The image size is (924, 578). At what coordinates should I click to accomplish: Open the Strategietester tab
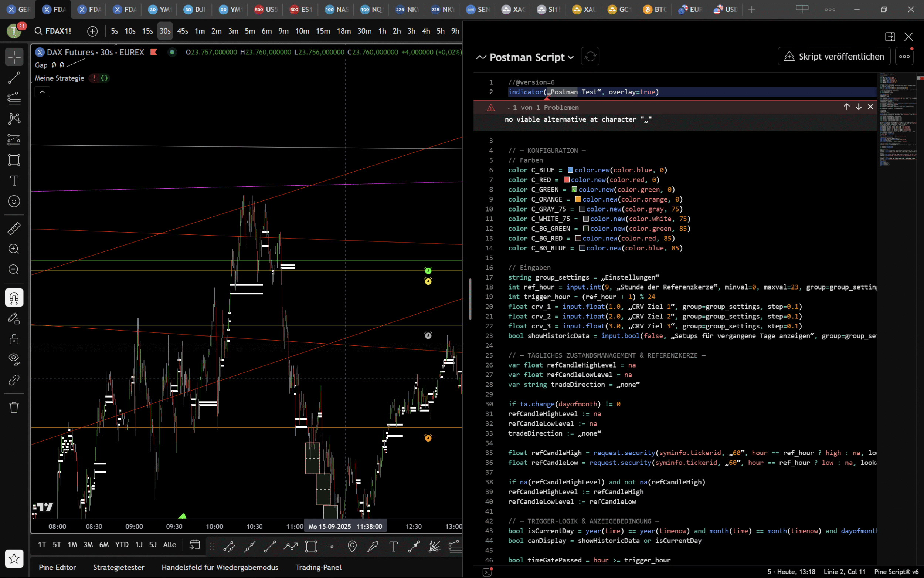119,567
